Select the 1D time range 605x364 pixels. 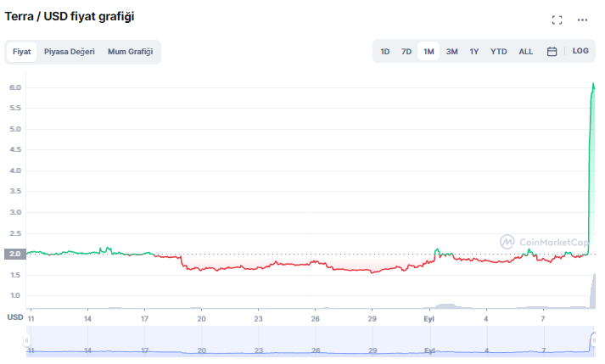[x=385, y=52]
